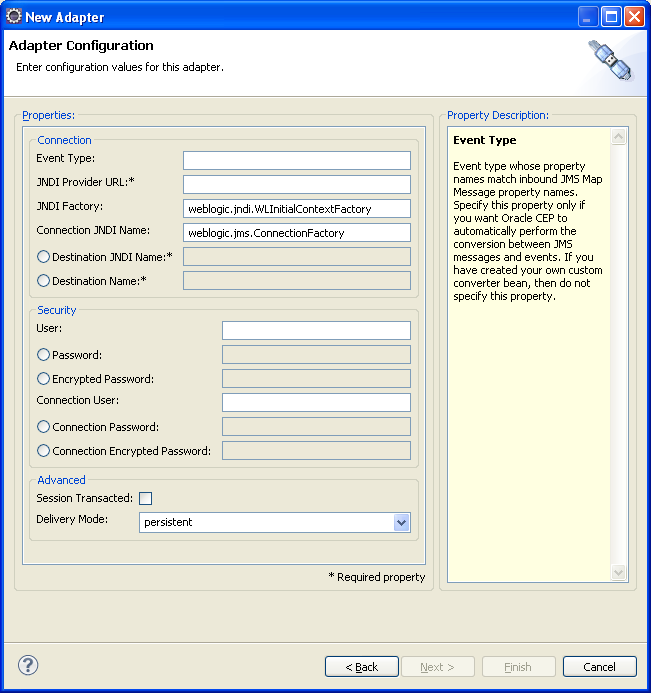Image resolution: width=651 pixels, height=693 pixels.
Task: Click the User input field
Action: [316, 331]
